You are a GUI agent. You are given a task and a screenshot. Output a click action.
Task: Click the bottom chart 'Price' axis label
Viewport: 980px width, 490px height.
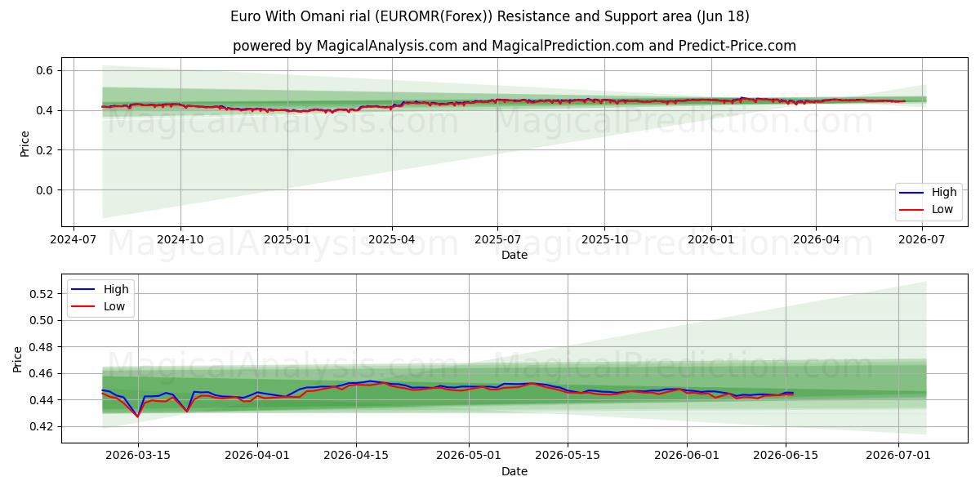tap(18, 359)
